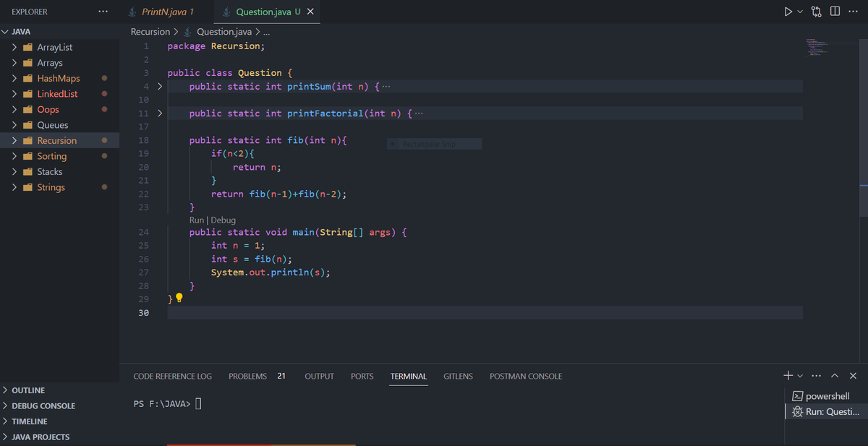Maximize the panel with up chevron
Screen dimensions: 868x446
click(835, 376)
